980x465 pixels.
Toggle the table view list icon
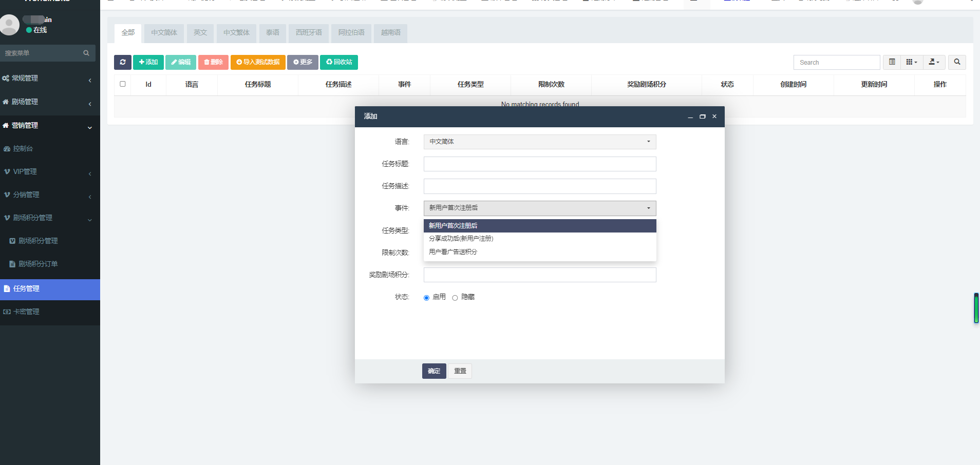tap(892, 62)
